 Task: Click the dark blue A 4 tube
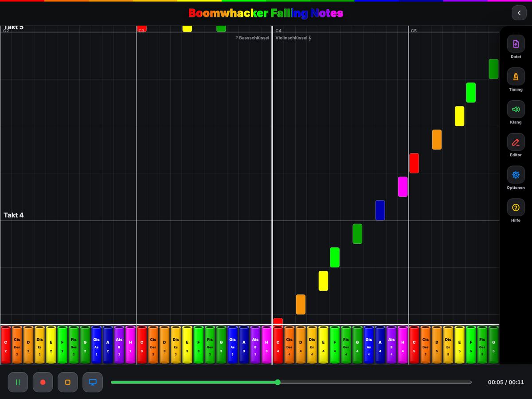tap(380, 345)
